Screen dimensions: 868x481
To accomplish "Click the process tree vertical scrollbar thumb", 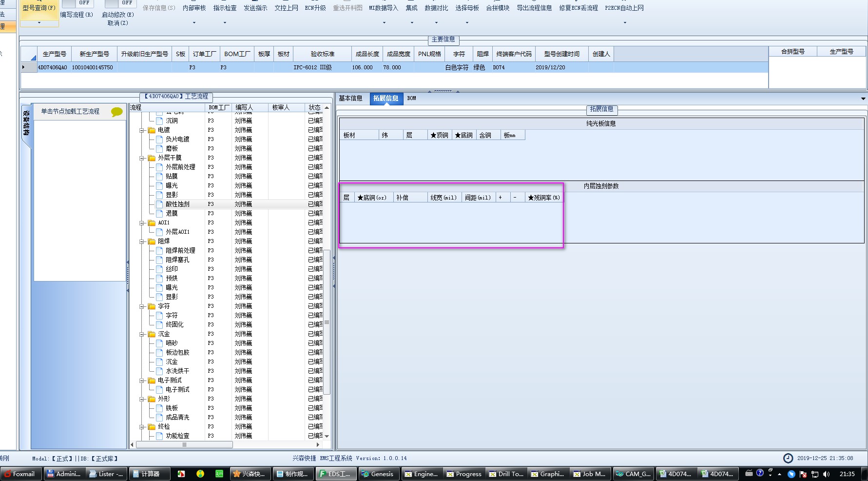I will 327,323.
